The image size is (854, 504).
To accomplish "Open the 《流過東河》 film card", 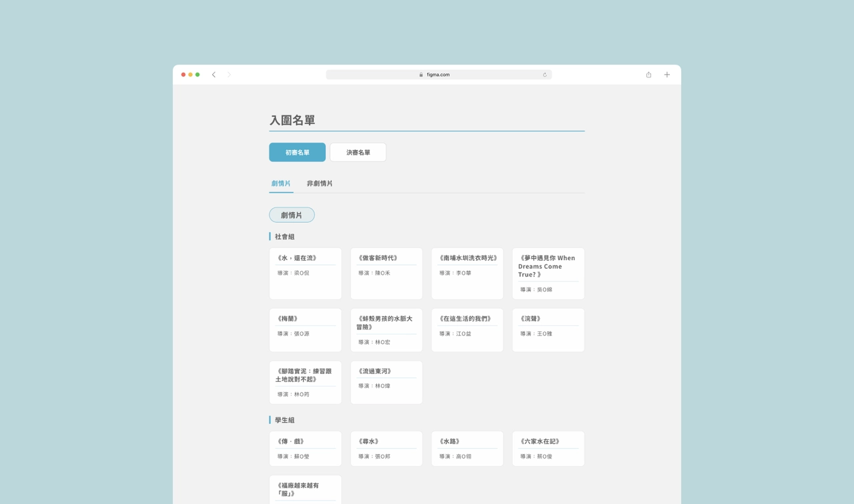I will tap(386, 382).
